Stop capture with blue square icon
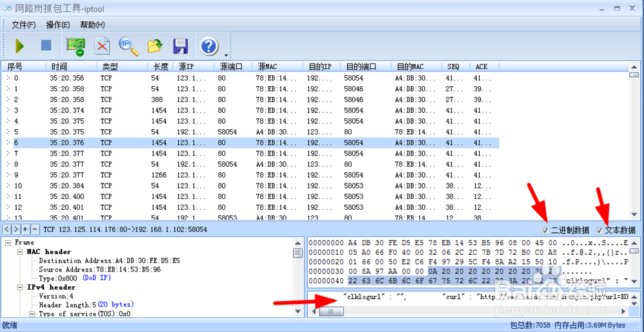The width and height of the screenshot is (644, 332). tap(46, 45)
